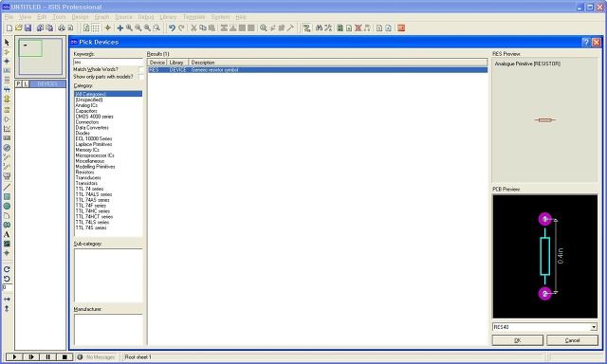Click the save design floppy icon
Image resolution: width=607 pixels, height=364 pixels.
click(28, 27)
